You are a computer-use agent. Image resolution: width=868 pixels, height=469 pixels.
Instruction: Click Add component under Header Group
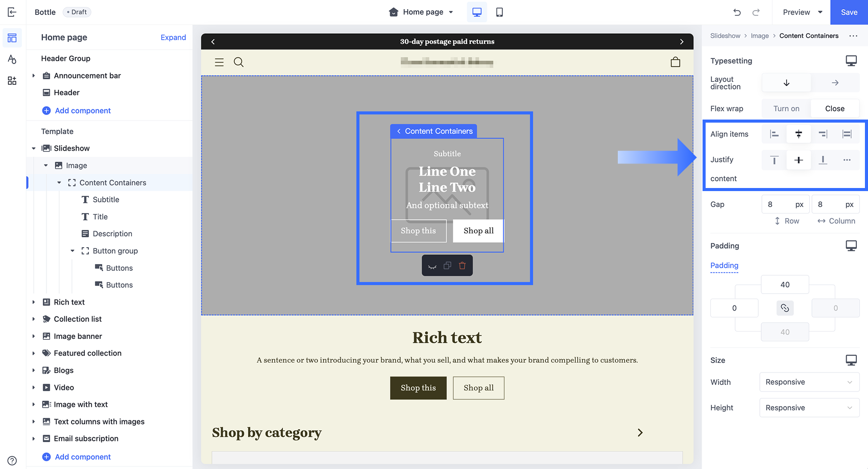[x=77, y=110]
